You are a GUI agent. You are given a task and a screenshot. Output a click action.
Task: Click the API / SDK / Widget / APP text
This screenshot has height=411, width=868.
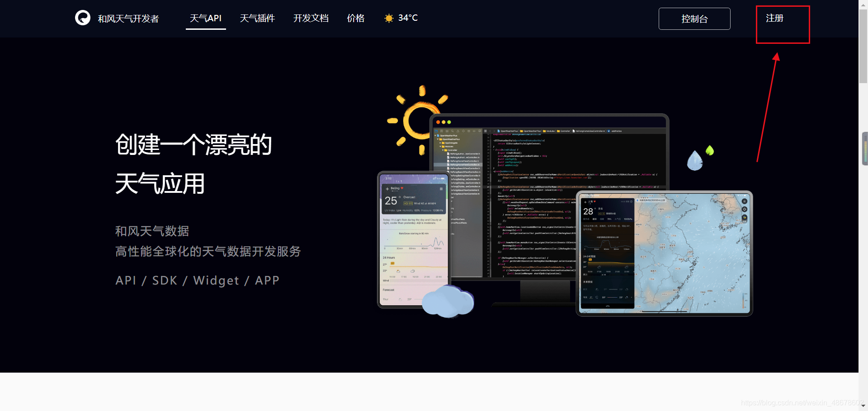(x=198, y=280)
